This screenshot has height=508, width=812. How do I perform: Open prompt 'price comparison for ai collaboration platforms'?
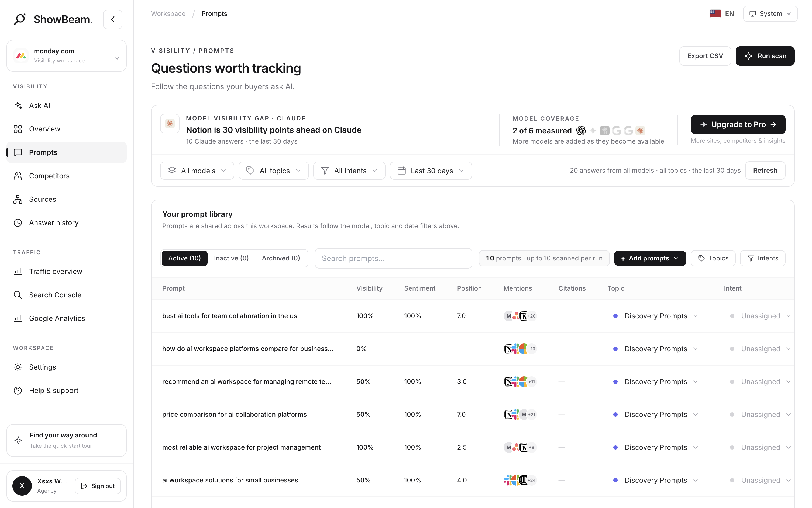click(234, 415)
